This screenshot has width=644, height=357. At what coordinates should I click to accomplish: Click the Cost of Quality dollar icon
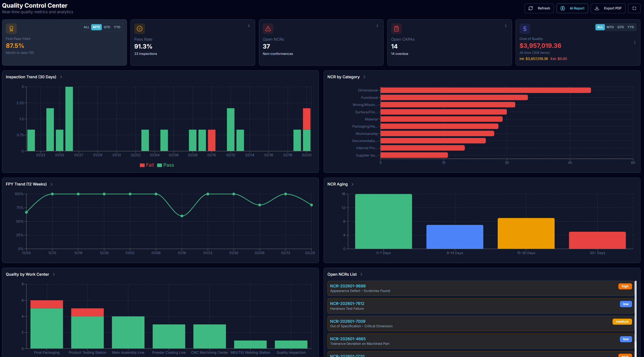pyautogui.click(x=525, y=29)
